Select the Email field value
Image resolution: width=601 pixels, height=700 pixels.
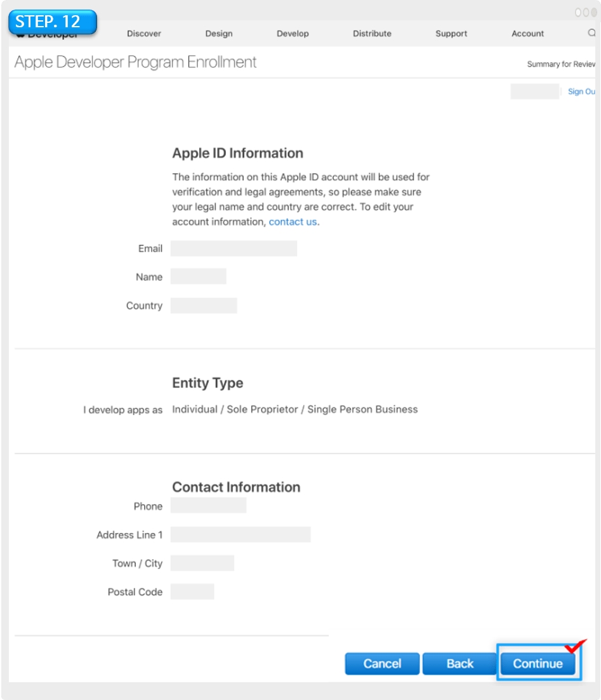click(x=234, y=249)
